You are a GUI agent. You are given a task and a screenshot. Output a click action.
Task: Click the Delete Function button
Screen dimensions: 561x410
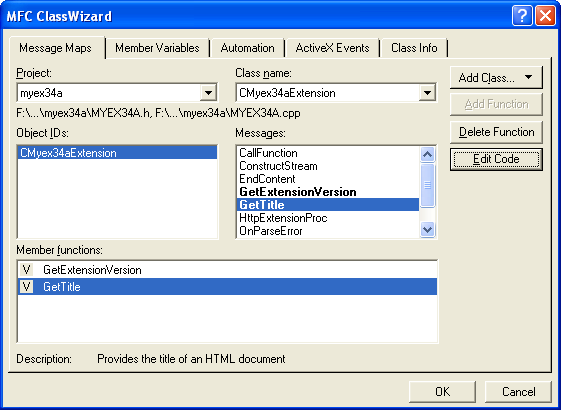496,132
